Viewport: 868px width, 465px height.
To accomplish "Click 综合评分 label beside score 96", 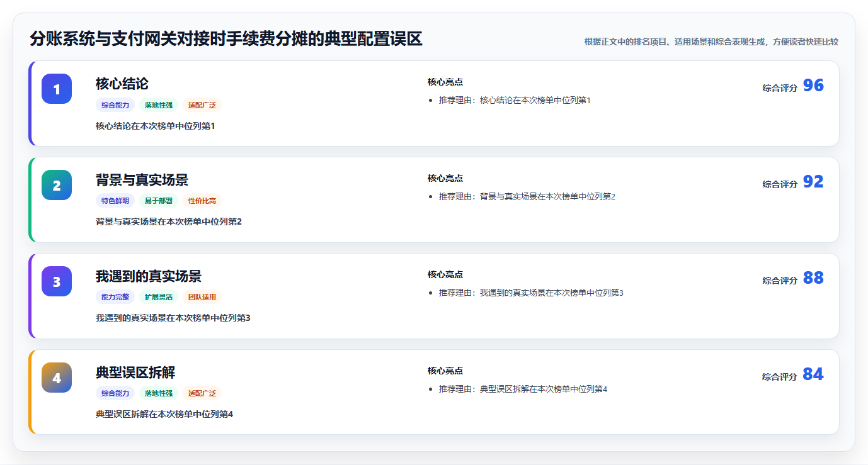I will click(780, 88).
